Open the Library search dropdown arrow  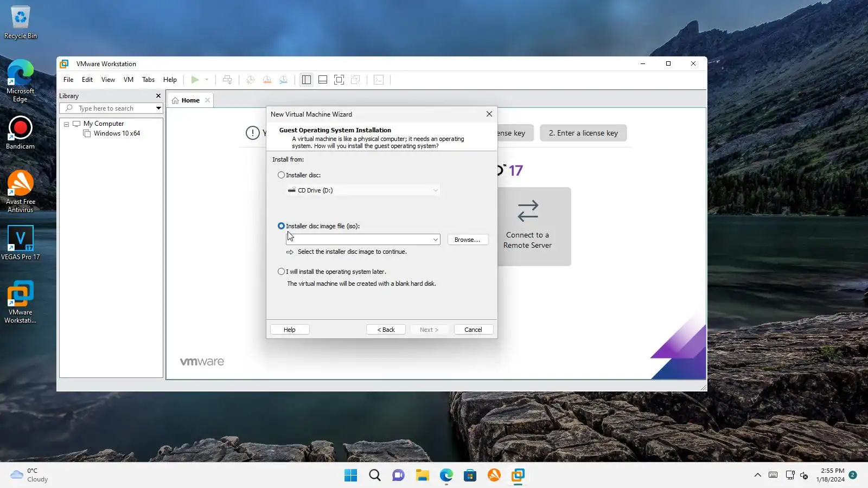(158, 108)
